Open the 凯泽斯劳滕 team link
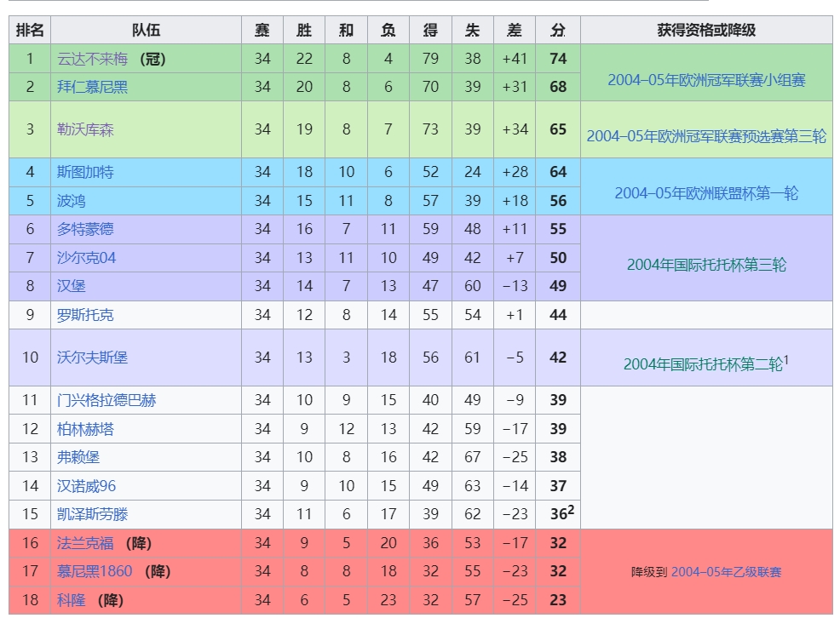Image resolution: width=840 pixels, height=618 pixels. tap(92, 514)
